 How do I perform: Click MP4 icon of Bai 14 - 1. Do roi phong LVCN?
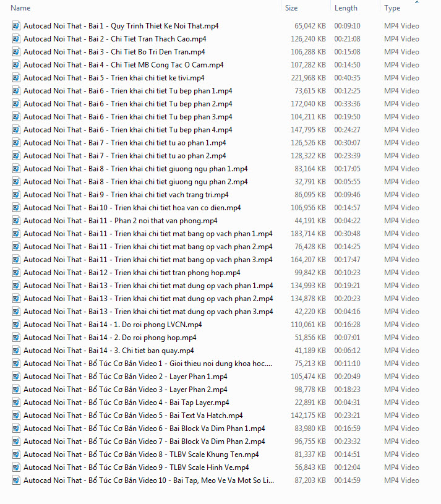point(16,325)
